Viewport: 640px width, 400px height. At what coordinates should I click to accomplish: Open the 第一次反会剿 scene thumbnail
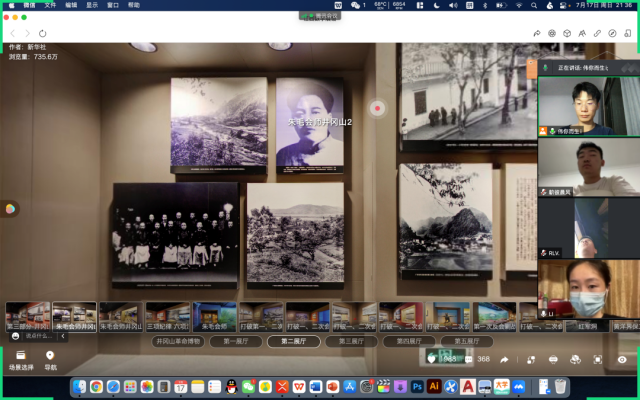(x=494, y=317)
